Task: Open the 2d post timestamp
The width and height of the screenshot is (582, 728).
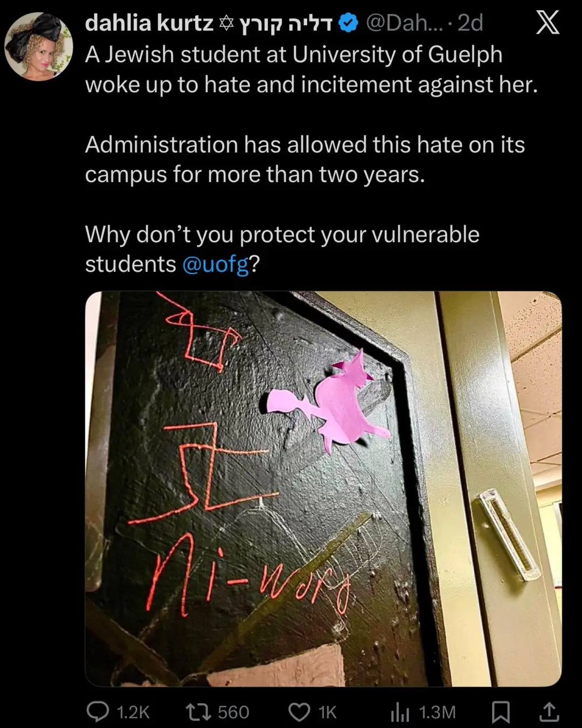Action: (x=470, y=23)
